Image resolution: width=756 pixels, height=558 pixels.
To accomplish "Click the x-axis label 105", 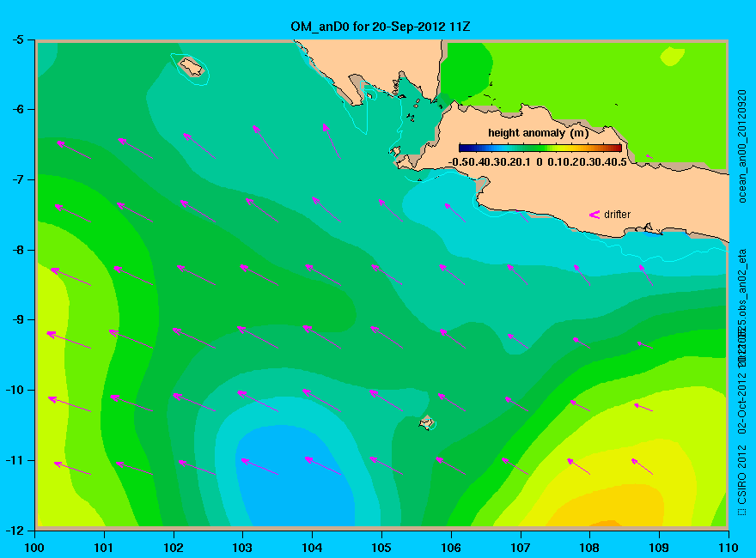I will tap(381, 548).
